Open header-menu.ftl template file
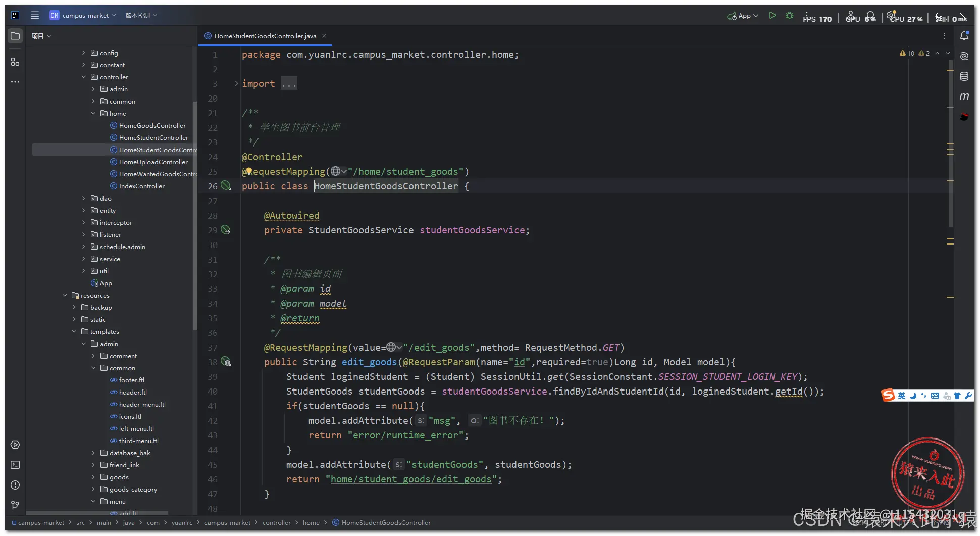Viewport: 980px width, 536px height. click(142, 404)
